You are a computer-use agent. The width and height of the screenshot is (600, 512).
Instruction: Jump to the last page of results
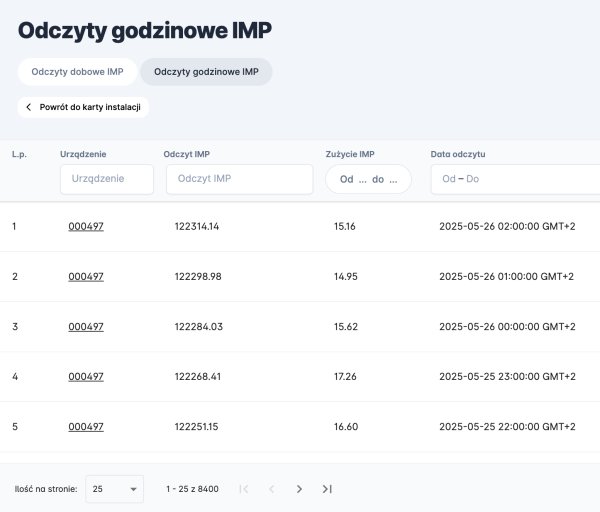tap(327, 489)
